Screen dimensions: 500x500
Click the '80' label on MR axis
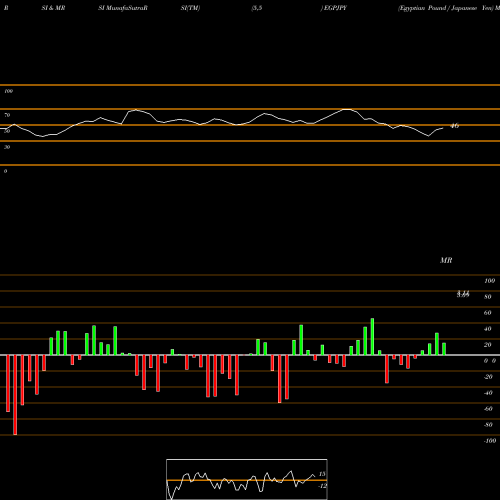488,297
